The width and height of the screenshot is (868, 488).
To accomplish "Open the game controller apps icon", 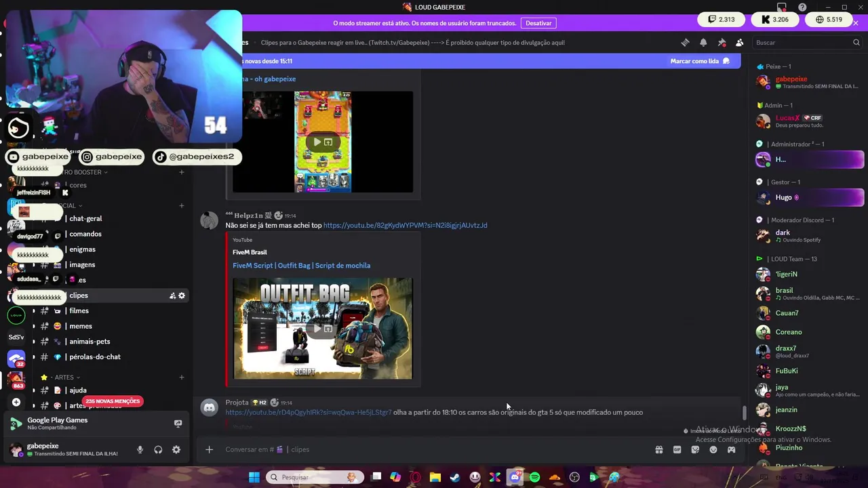I will [731, 449].
